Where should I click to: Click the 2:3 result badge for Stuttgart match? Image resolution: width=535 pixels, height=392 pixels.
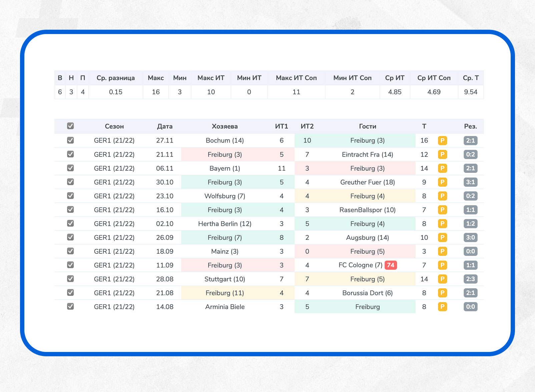click(470, 279)
